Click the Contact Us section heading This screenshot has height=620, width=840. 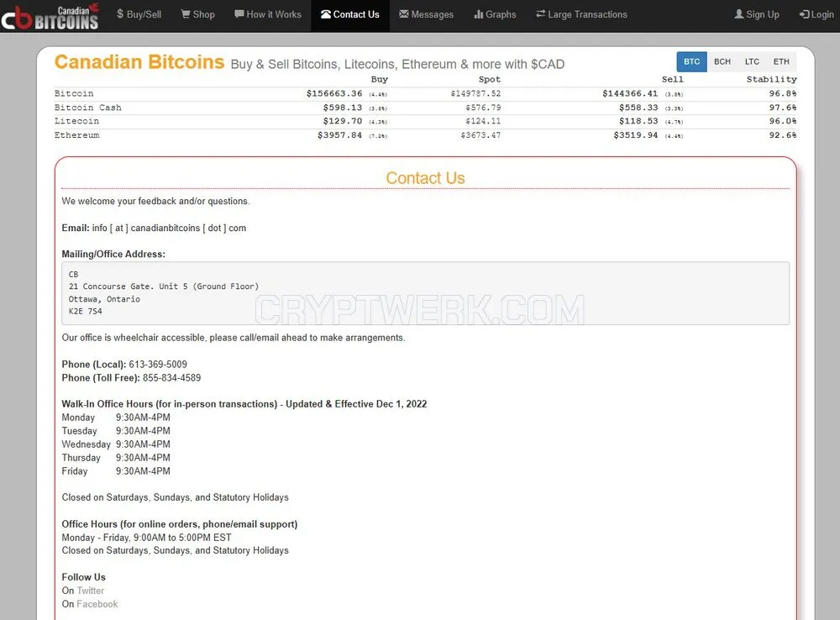pyautogui.click(x=425, y=178)
